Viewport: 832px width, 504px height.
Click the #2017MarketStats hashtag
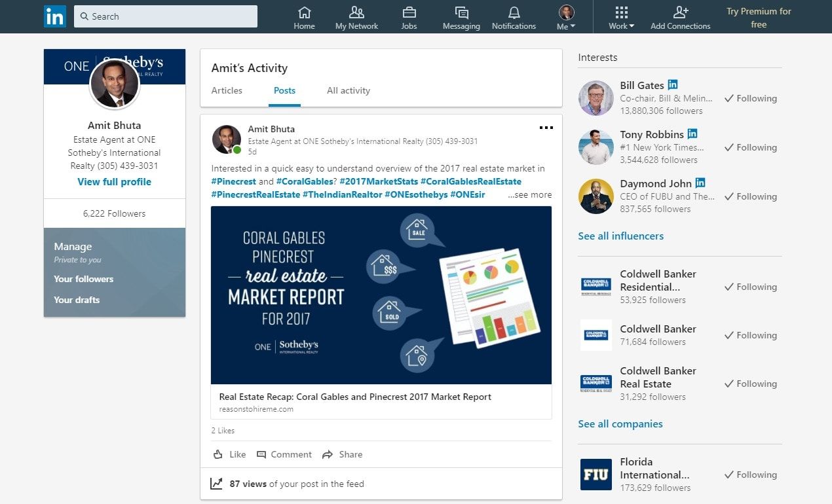click(379, 181)
